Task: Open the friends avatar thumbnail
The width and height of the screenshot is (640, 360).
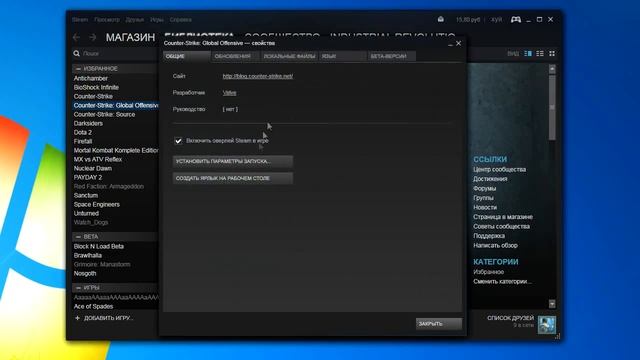Action: 546,324
